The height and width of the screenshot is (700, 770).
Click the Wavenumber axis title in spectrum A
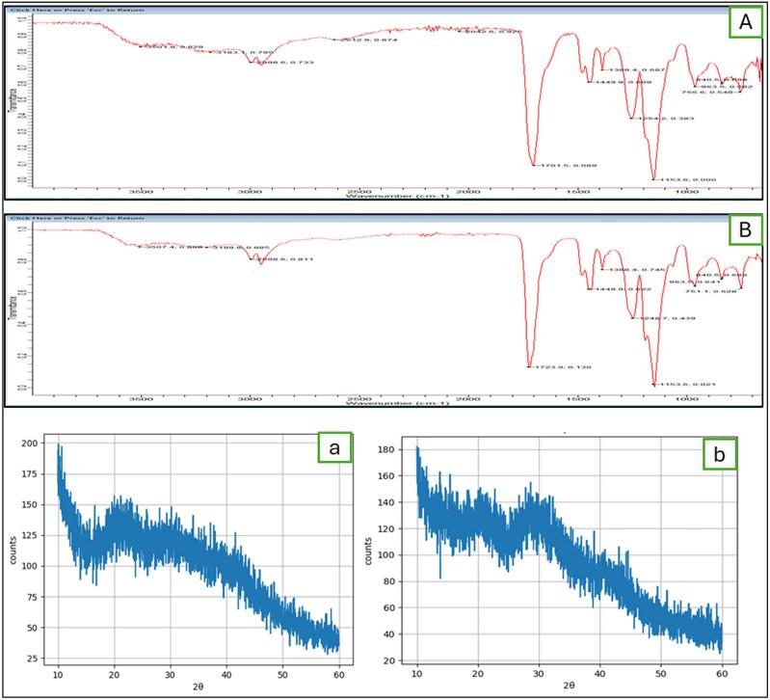pos(397,198)
